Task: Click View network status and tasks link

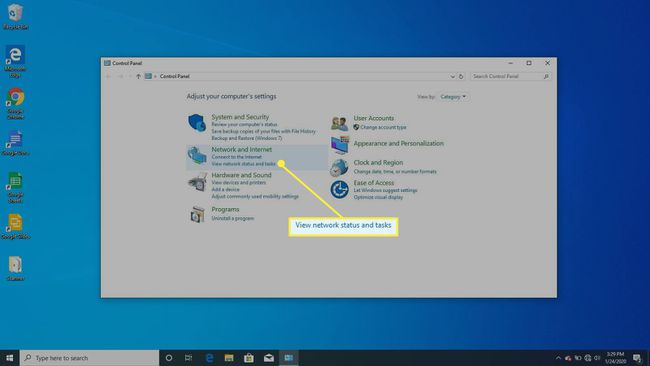Action: [x=243, y=164]
